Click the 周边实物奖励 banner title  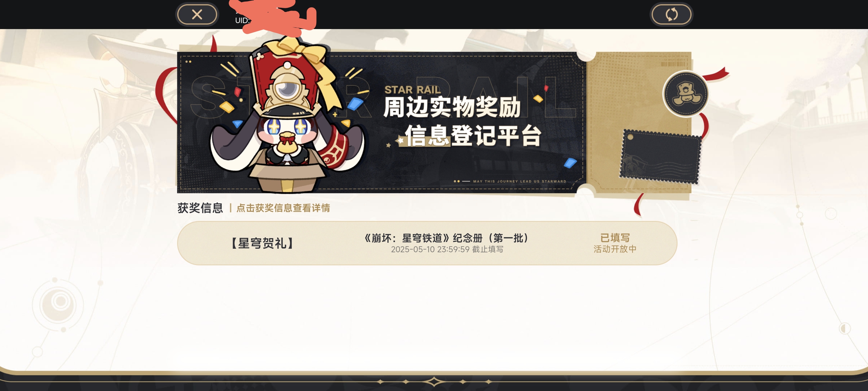452,107
